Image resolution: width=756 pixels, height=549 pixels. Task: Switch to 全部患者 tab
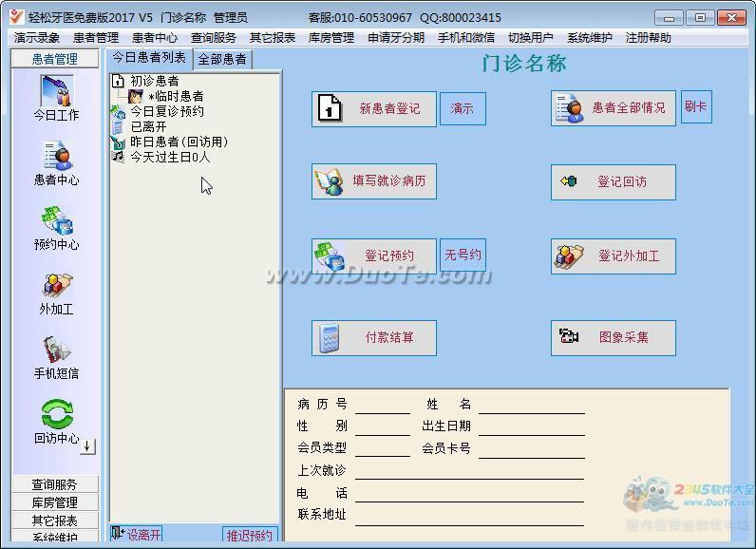pos(222,59)
